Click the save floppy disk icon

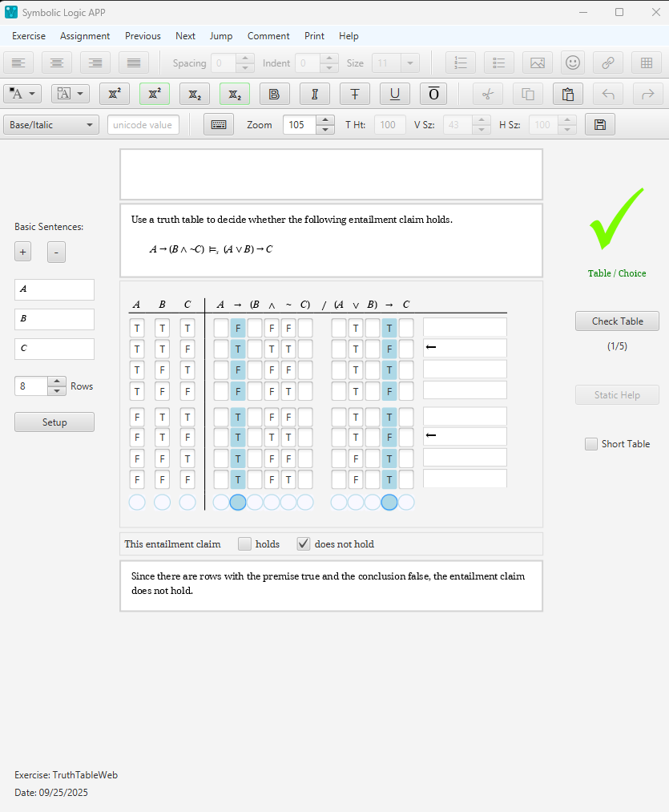tap(600, 124)
